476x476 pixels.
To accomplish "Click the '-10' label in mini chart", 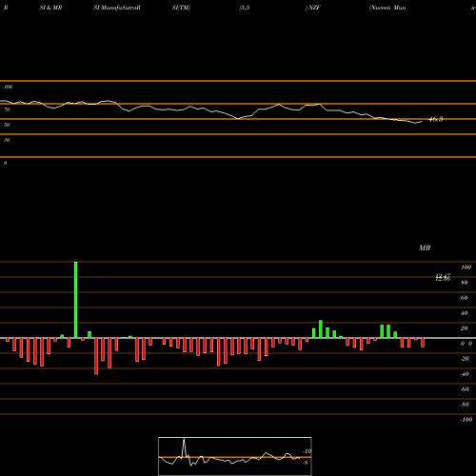I will (x=307, y=451).
